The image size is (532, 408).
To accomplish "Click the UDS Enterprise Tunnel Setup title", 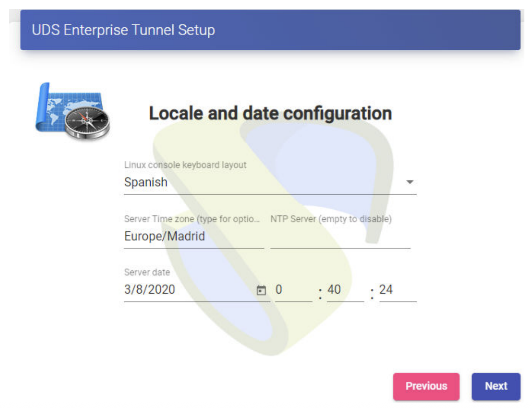I will coord(123,30).
